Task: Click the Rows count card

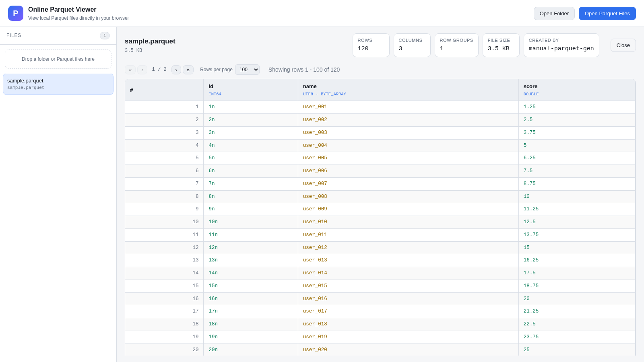Action: coord(371,45)
